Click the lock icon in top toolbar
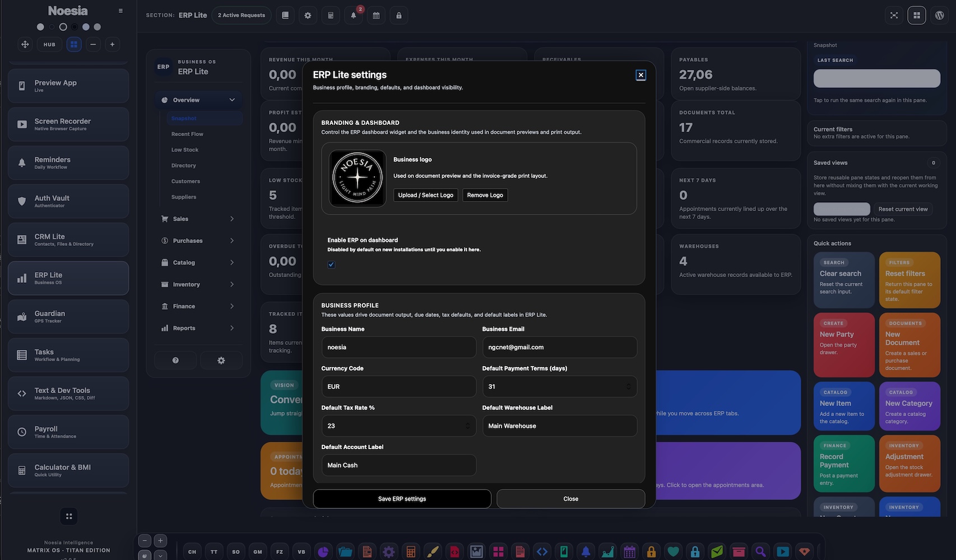The image size is (956, 560). pyautogui.click(x=399, y=15)
